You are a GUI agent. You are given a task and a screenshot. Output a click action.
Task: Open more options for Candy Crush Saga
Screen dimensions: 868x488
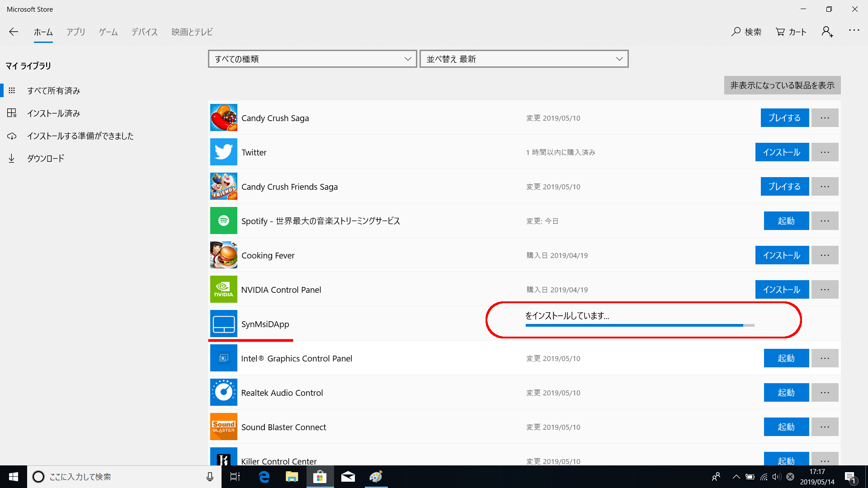825,118
